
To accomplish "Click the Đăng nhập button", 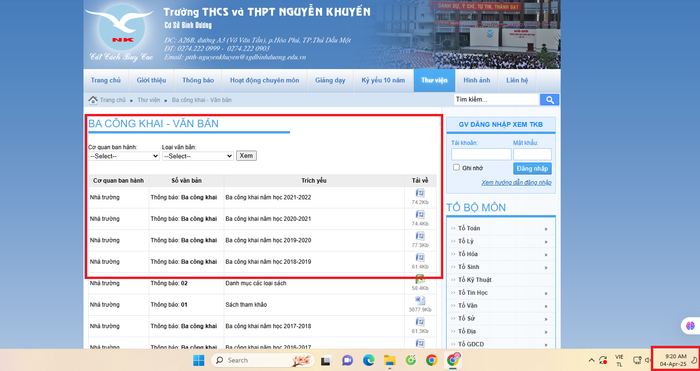I will click(533, 168).
